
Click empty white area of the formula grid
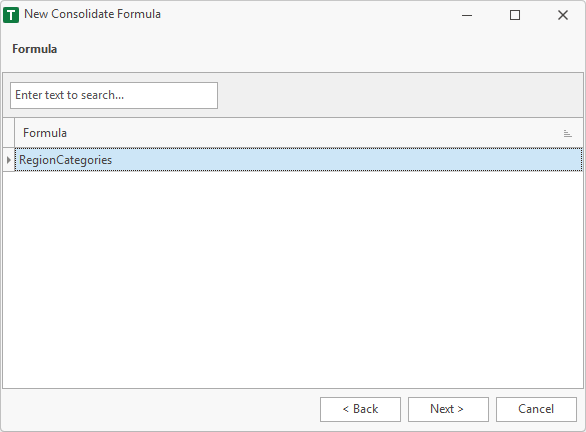[x=293, y=280]
